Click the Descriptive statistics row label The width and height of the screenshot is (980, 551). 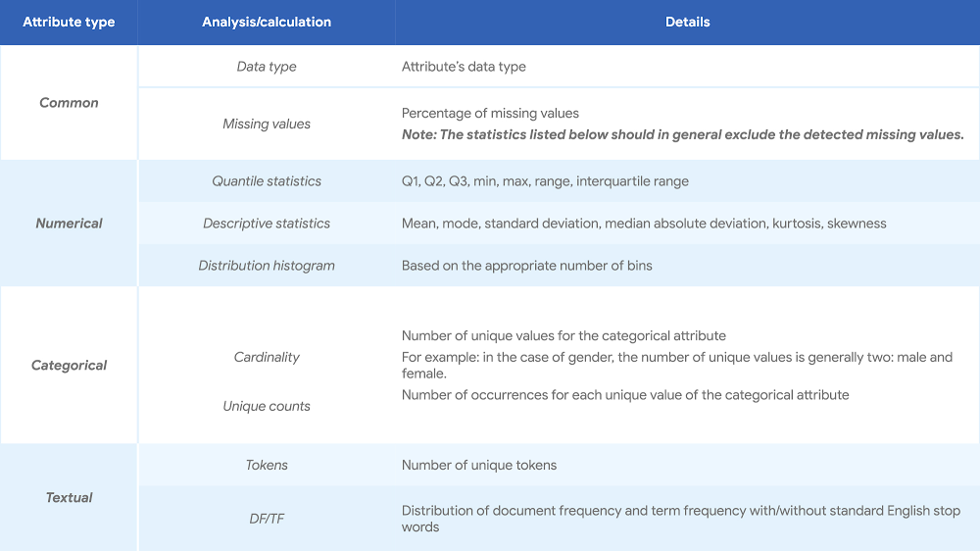point(267,224)
